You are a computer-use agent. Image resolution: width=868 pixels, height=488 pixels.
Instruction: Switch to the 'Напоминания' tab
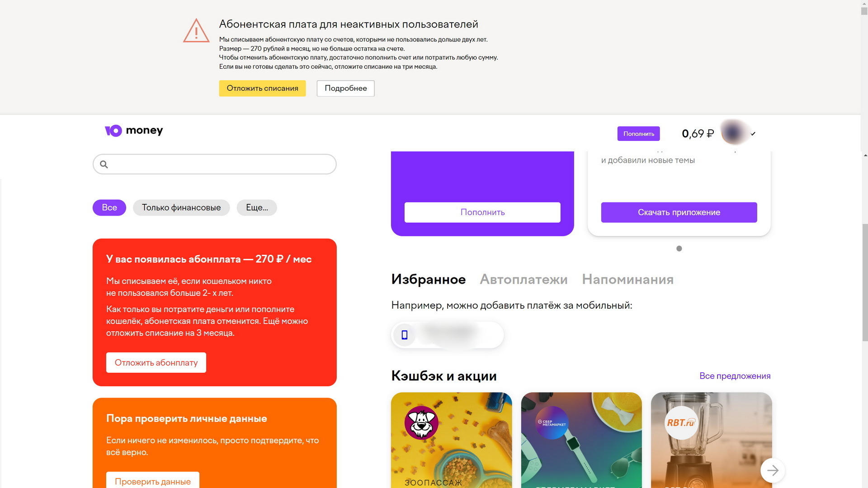627,280
